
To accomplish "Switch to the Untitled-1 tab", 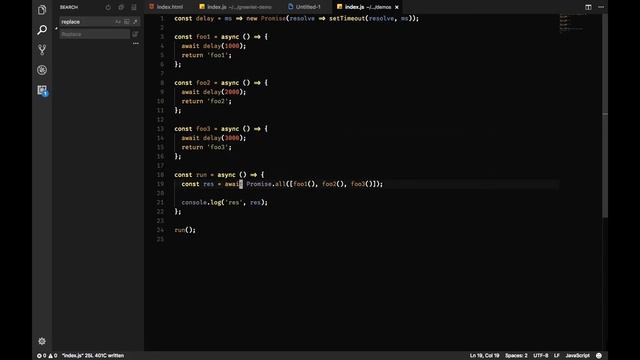I will 304,7.
